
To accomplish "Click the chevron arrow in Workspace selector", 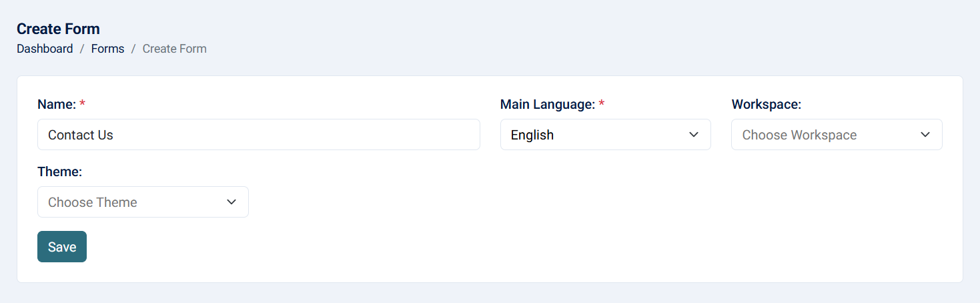I will (925, 135).
